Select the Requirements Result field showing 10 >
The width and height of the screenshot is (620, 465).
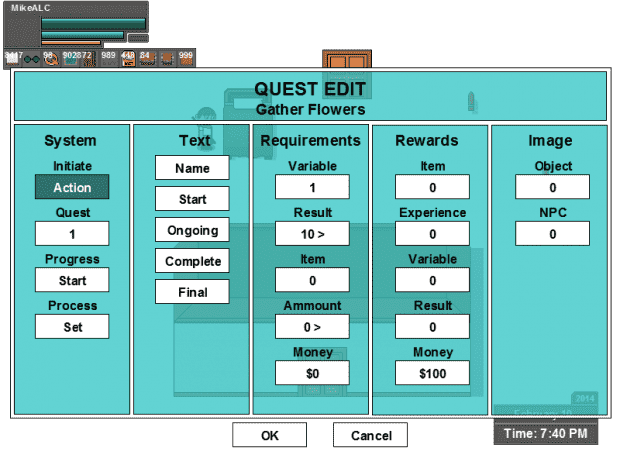click(x=312, y=233)
